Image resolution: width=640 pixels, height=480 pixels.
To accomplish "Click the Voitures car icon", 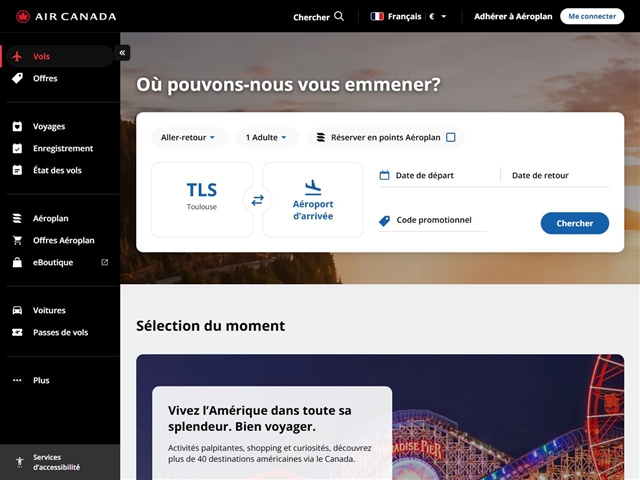I will coord(17,310).
